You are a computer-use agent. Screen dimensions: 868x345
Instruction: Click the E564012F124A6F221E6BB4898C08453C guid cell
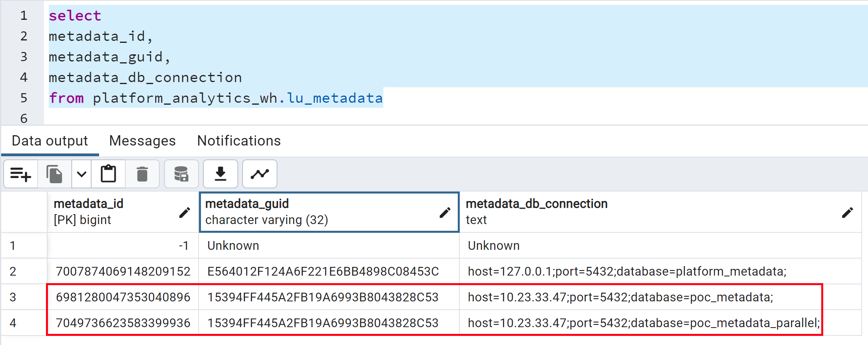[x=323, y=271]
